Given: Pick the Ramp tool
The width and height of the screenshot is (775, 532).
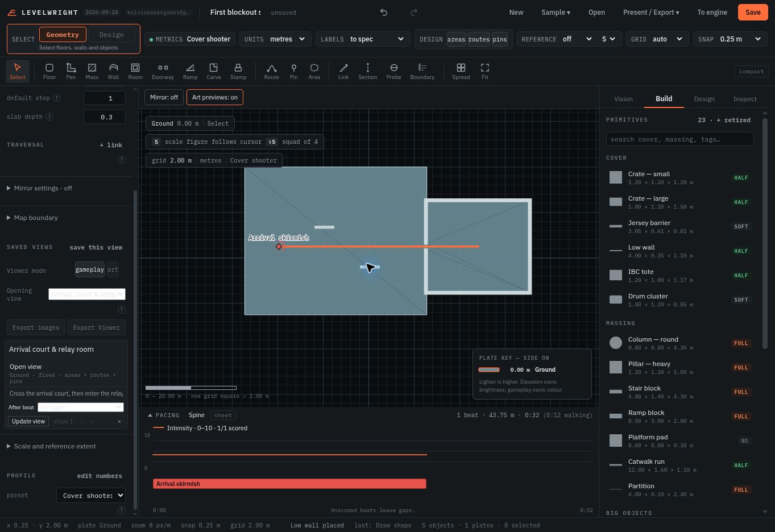Looking at the screenshot, I should point(190,71).
